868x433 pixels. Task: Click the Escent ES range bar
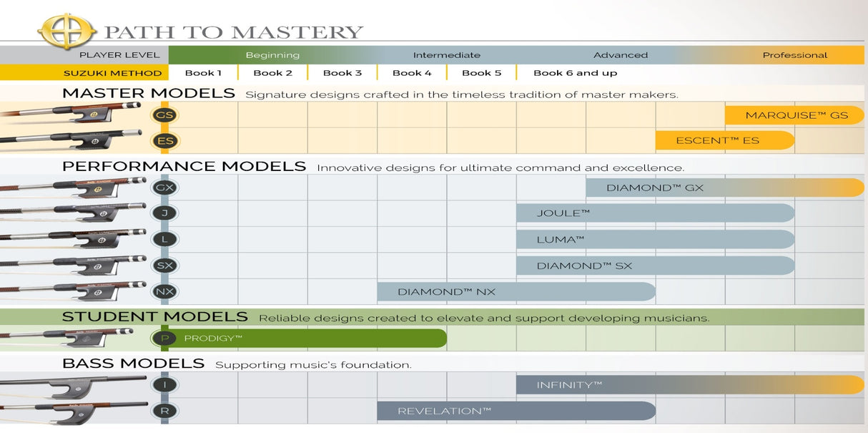724,141
